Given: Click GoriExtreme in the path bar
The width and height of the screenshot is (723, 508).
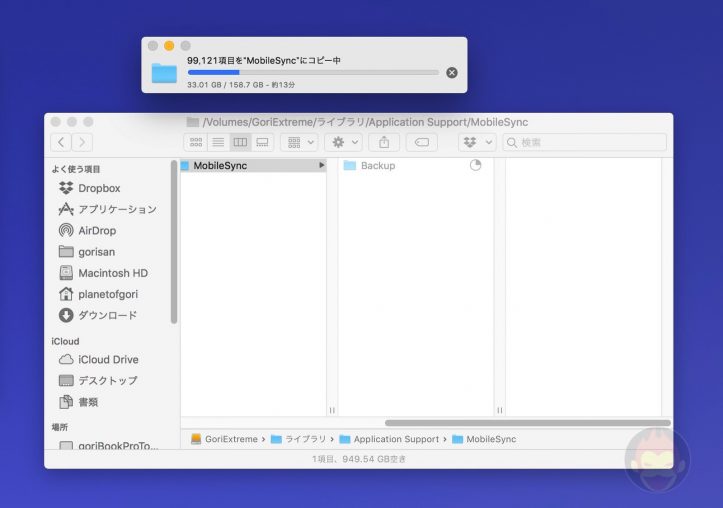Looking at the screenshot, I should 225,439.
